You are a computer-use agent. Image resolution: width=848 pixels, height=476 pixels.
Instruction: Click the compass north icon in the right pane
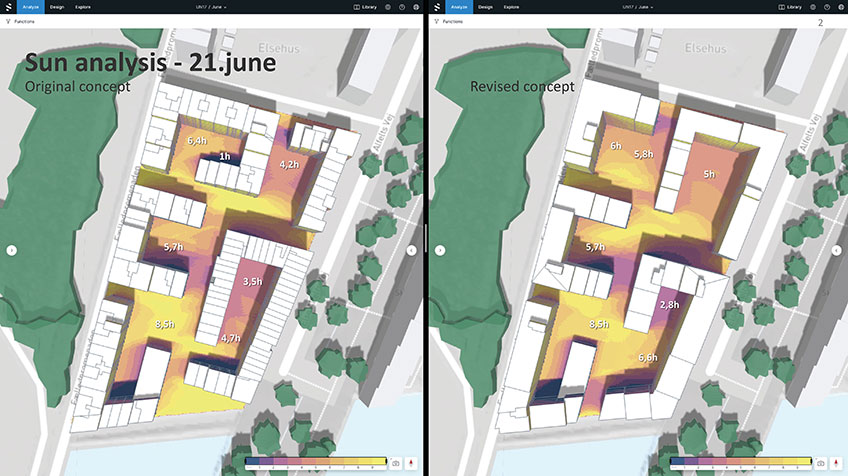[836, 464]
